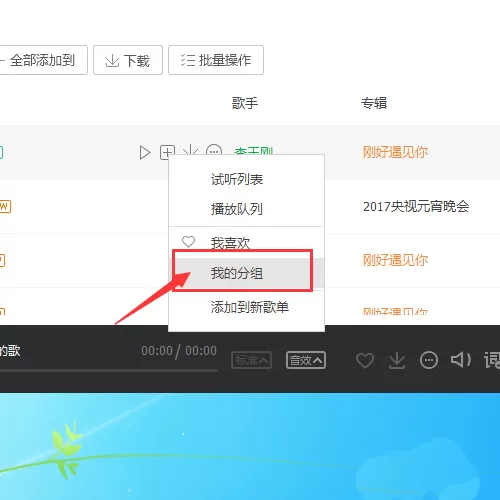Choose 添加到新歌单 option

coord(250,307)
